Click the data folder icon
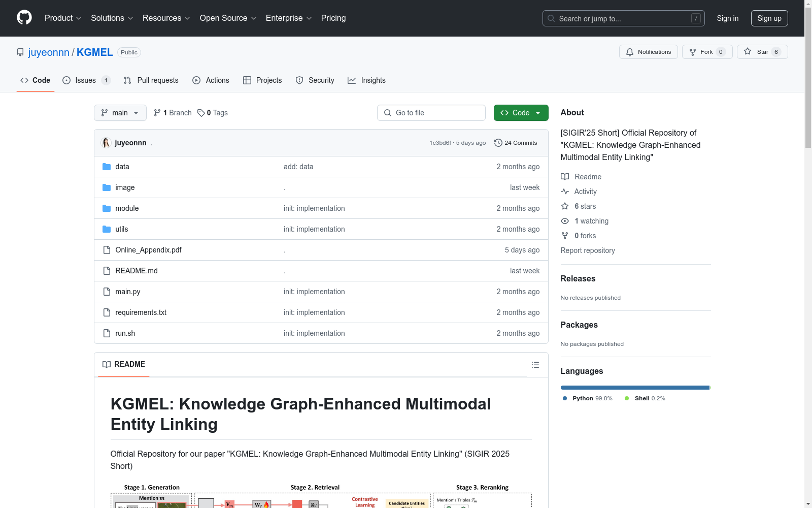Viewport: 812px width, 508px height. coord(107,167)
